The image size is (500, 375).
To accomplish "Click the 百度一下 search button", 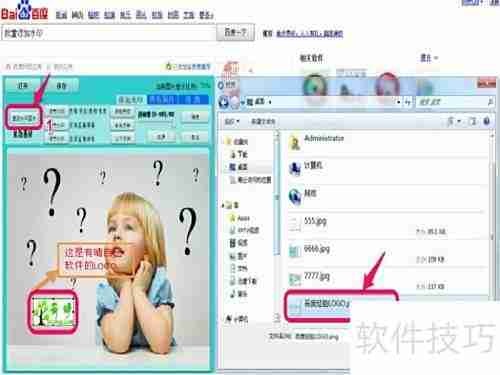I will [235, 32].
